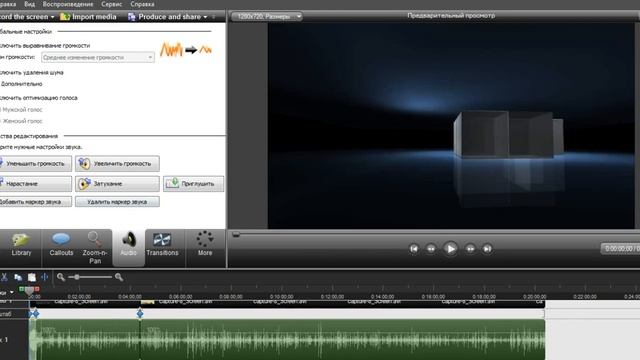Click Удалить маркер звука button
This screenshot has height=360, width=640.
117,202
